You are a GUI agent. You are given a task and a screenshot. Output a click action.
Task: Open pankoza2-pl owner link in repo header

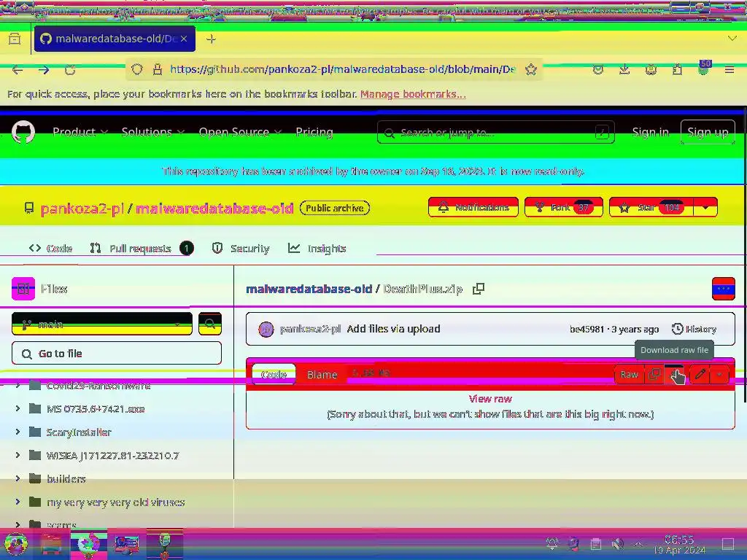pos(82,208)
